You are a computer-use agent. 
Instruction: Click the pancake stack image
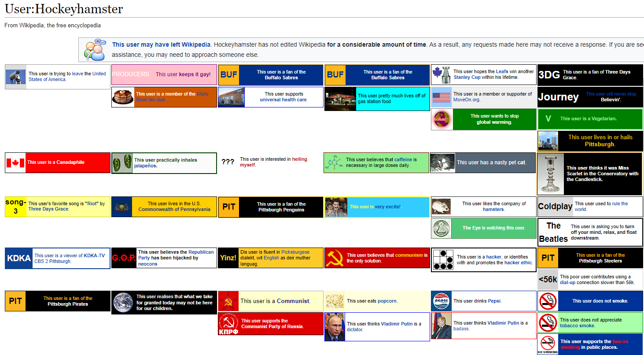tap(123, 97)
